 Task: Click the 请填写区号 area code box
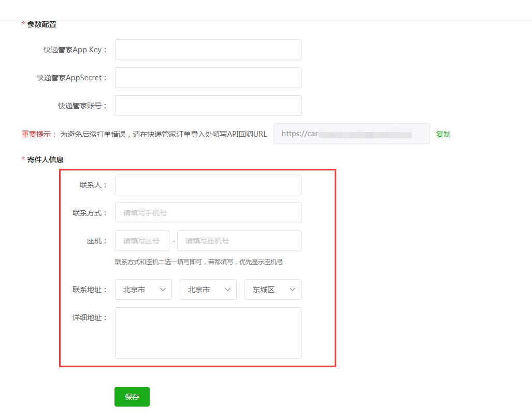click(142, 241)
